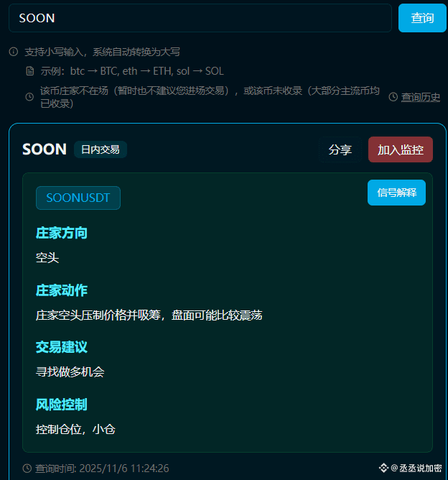The image size is (448, 480).
Task: Click the info icon beside lowercase input hint
Action: 14,52
